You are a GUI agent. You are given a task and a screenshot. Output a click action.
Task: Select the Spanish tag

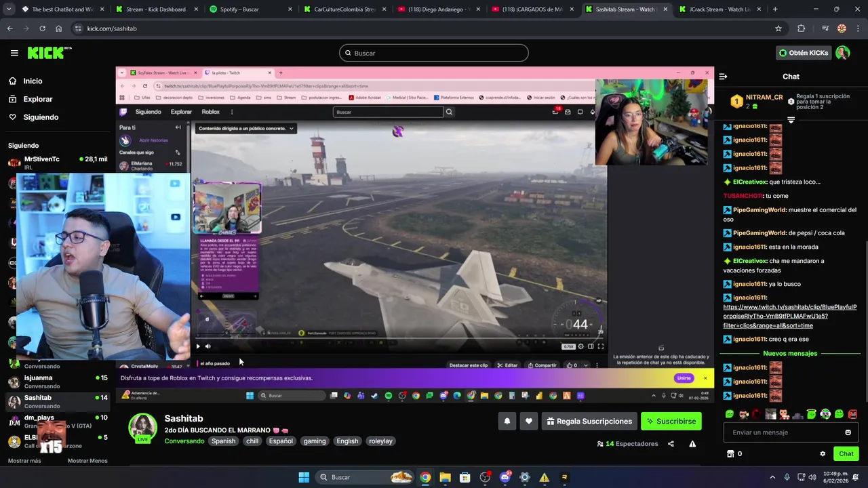[x=223, y=441]
